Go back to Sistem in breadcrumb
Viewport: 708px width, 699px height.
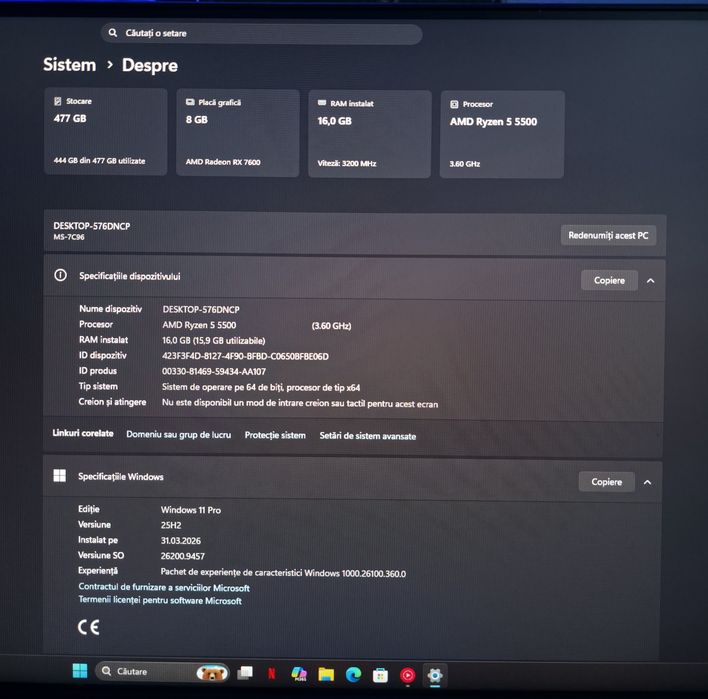[70, 65]
